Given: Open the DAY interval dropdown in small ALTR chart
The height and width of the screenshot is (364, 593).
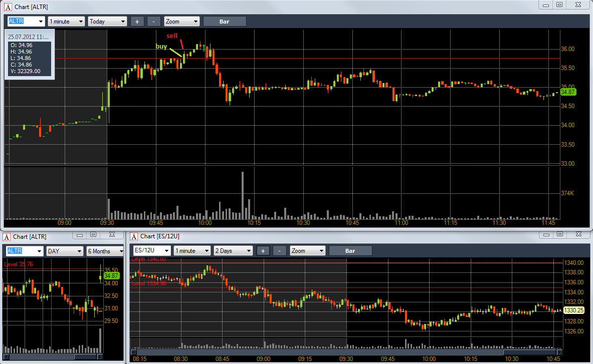Looking at the screenshot, I should pos(64,251).
